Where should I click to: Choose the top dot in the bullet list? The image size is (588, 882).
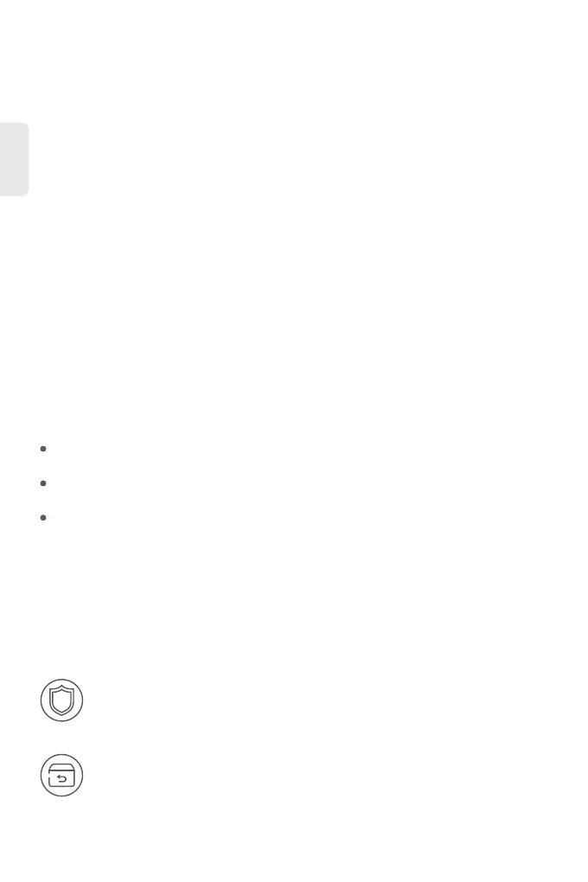(x=43, y=449)
